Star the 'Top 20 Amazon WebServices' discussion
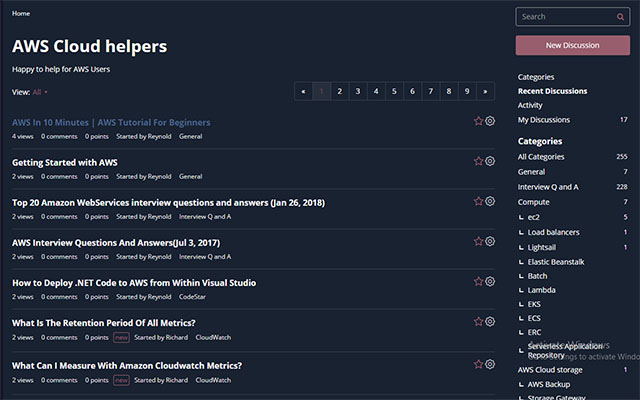 [478, 201]
